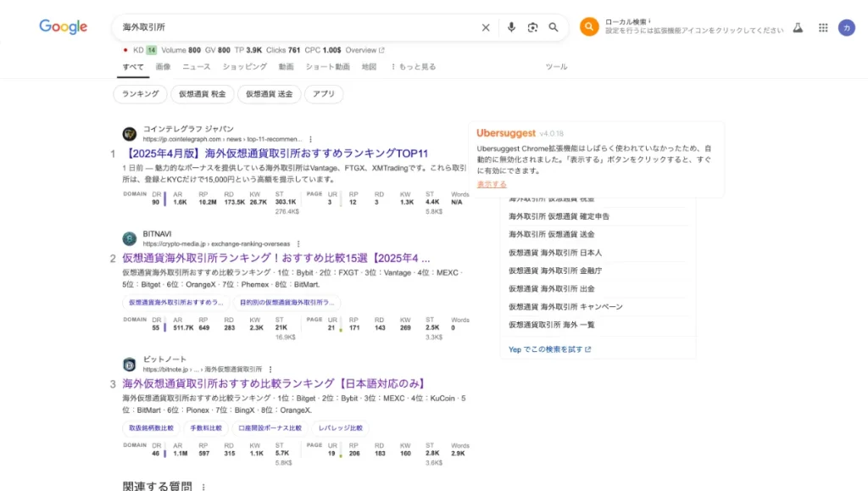Expand もっと見る search tabs menu

413,66
